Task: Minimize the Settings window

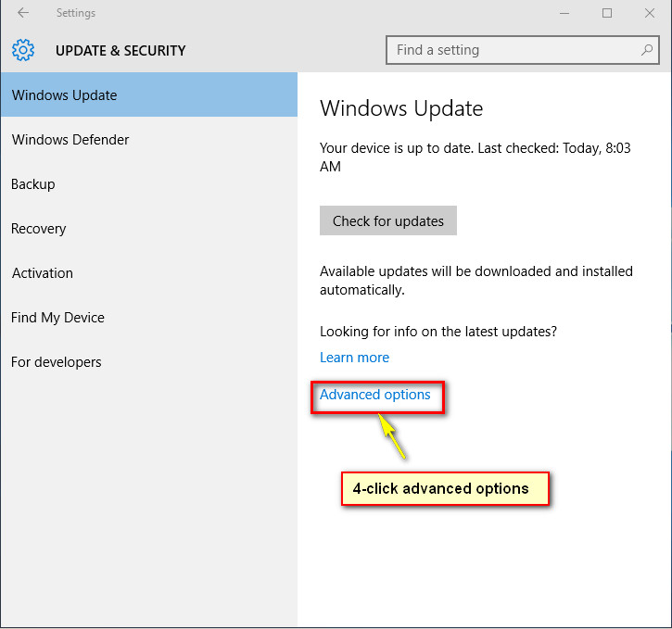Action: point(564,13)
